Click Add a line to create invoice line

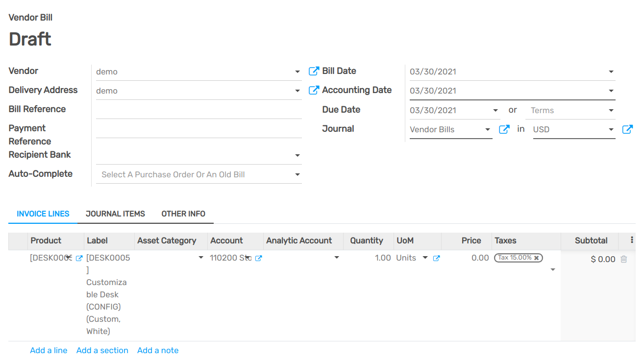[49, 350]
